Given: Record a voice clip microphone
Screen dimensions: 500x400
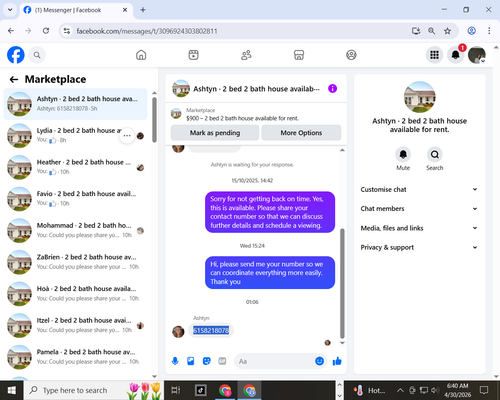Looking at the screenshot, I should [175, 361].
